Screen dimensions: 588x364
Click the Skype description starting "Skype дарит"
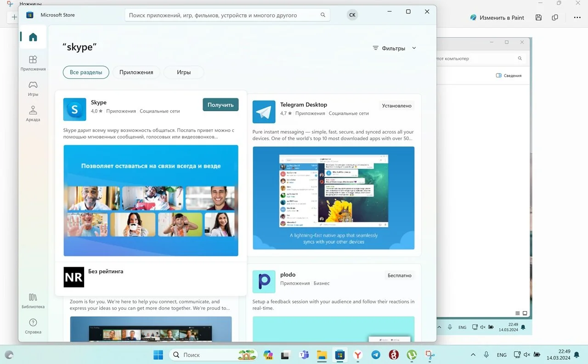click(x=149, y=134)
